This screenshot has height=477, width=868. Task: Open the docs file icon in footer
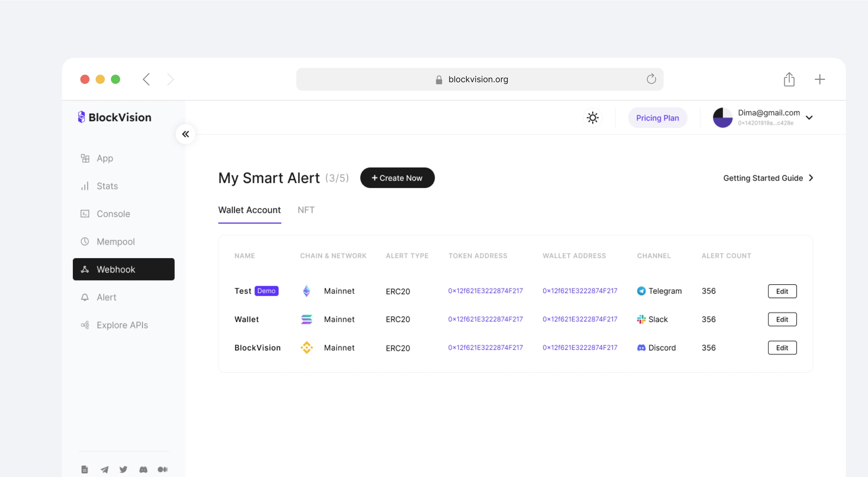point(85,469)
